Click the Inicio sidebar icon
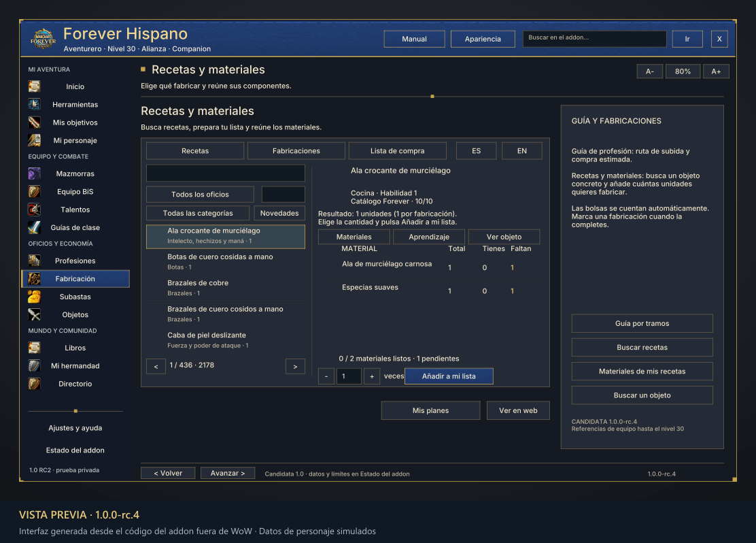 pos(34,86)
